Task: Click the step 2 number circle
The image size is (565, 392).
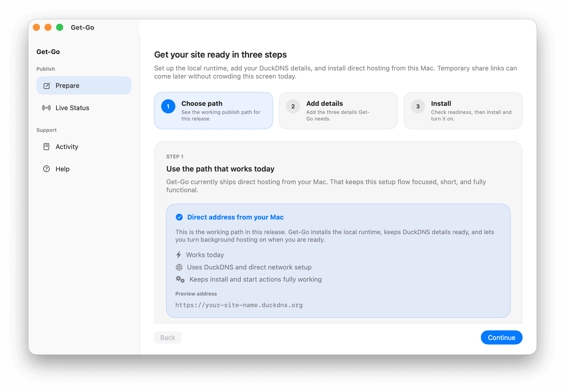Action: pyautogui.click(x=293, y=106)
